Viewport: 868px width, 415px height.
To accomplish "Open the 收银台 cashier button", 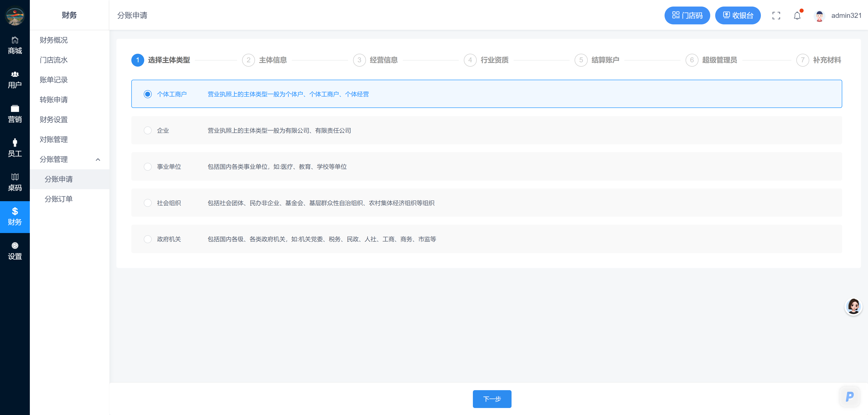I will coord(738,16).
